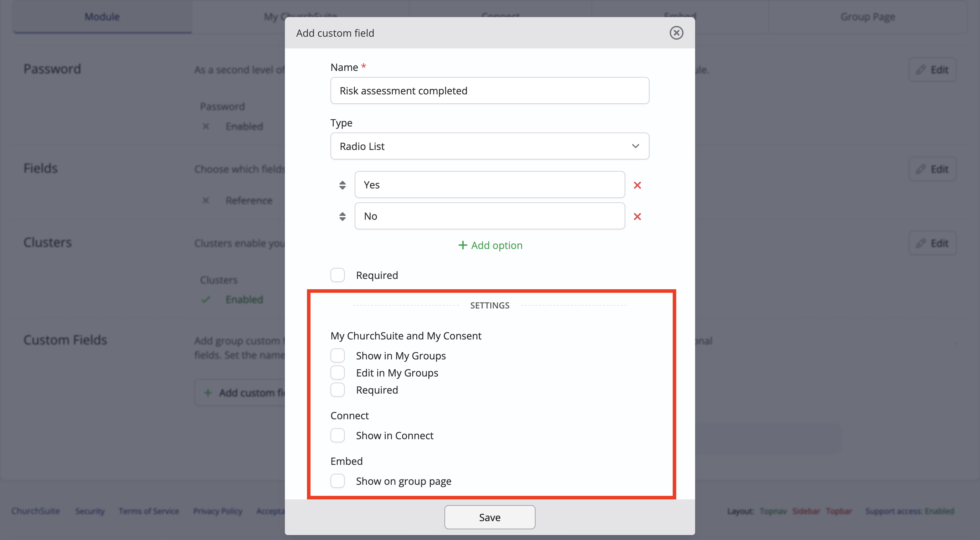Viewport: 980px width, 540px height.
Task: Click the pencil icon in Password Edit button
Action: click(x=921, y=70)
